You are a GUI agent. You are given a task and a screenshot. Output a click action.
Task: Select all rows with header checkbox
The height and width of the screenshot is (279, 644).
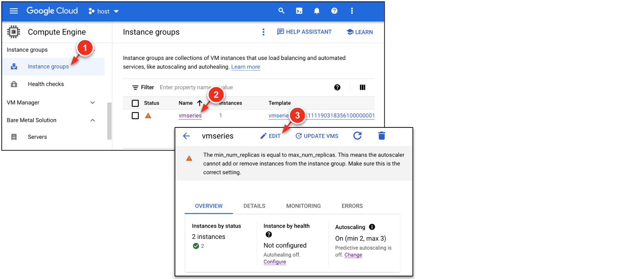[135, 103]
